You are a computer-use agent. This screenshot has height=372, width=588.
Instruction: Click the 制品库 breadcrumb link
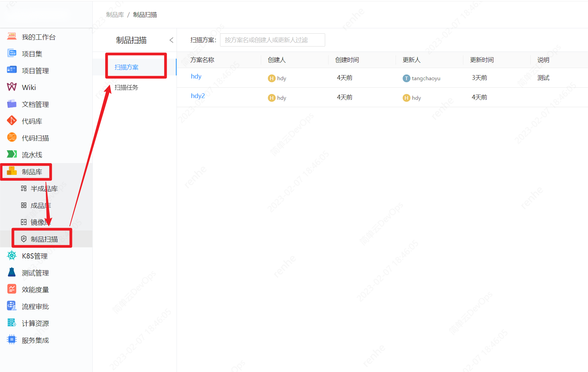[115, 15]
